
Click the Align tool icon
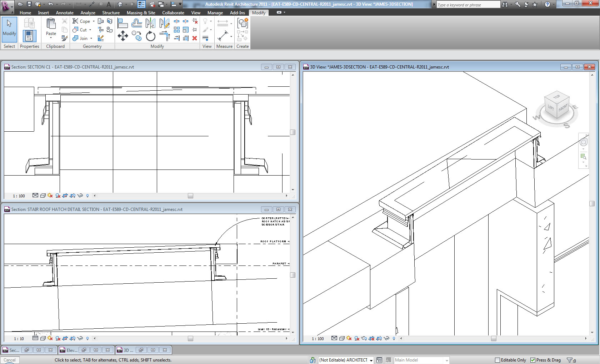pos(122,24)
